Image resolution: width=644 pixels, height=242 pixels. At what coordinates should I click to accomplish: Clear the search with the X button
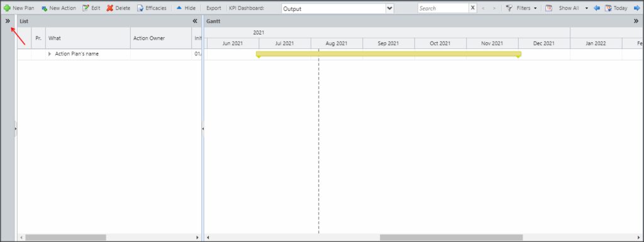[473, 8]
